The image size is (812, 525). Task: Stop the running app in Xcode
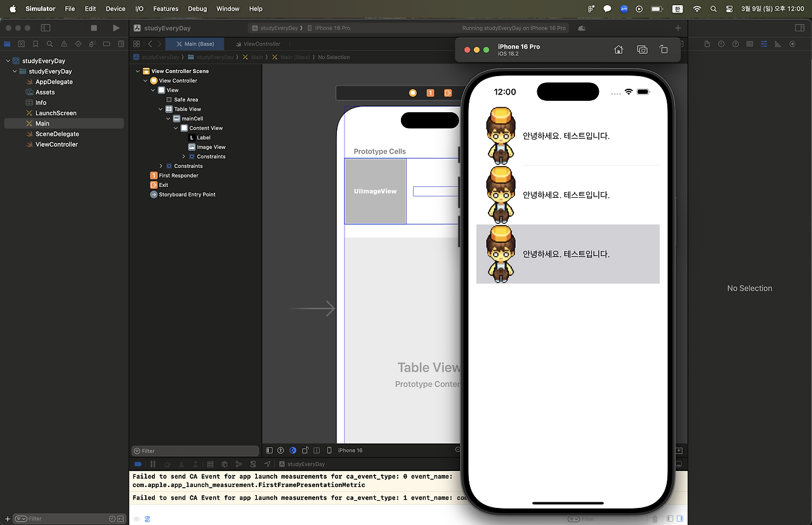(94, 28)
